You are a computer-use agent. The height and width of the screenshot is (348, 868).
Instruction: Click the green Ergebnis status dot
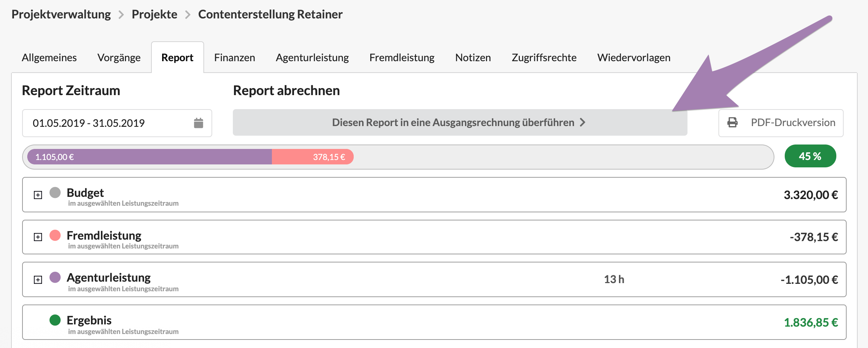[55, 320]
